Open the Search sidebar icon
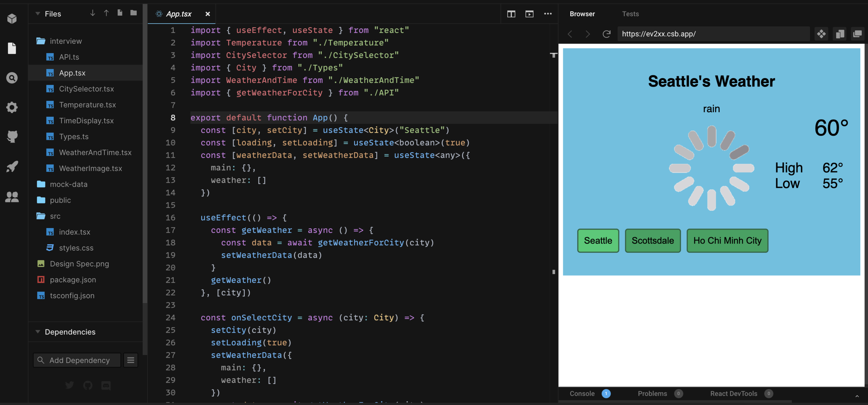The height and width of the screenshot is (405, 868). point(12,78)
